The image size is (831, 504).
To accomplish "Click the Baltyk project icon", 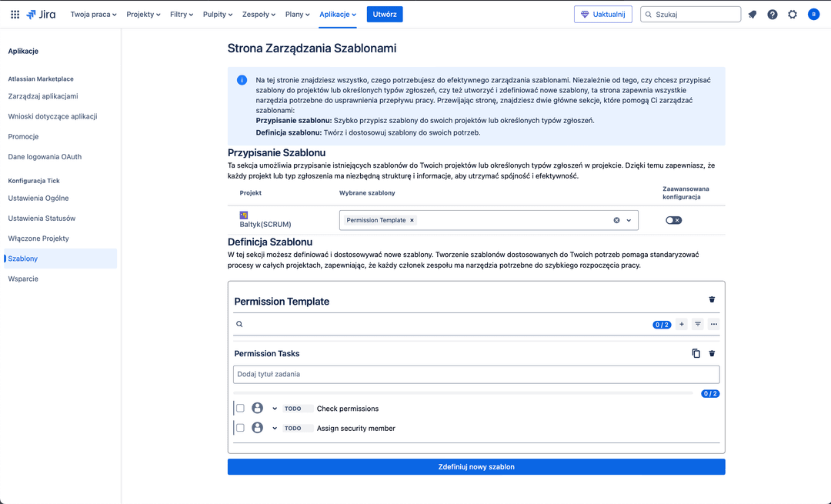I will (244, 215).
